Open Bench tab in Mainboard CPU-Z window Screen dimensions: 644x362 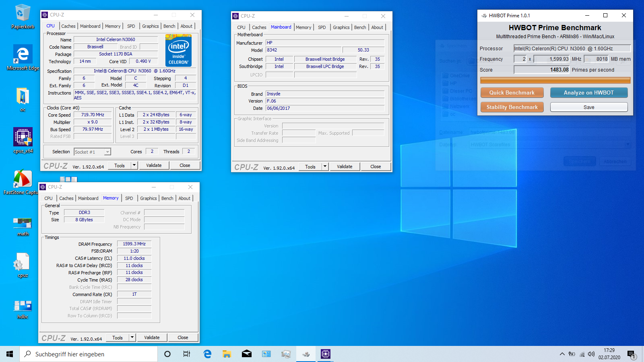360,27
